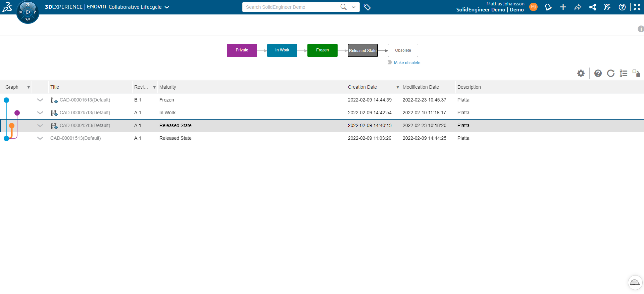The height and width of the screenshot is (294, 644).
Task: Open the settings gear in the table toolbar
Action: click(581, 73)
